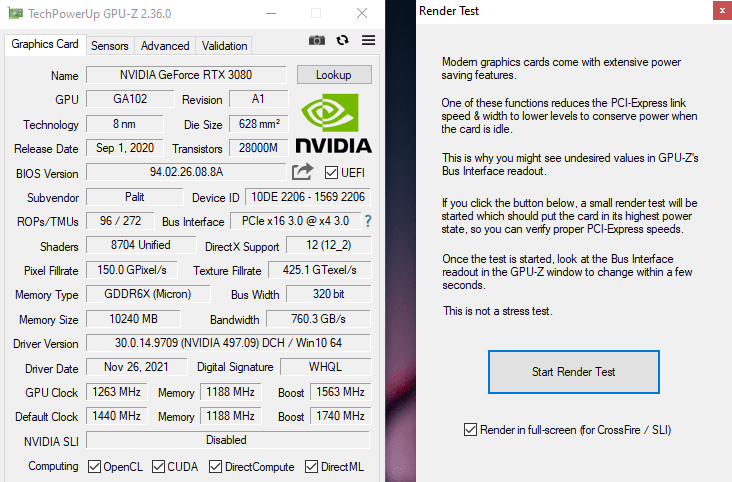The image size is (732, 482).
Task: Click Digital Signature value WHQL
Action: pyautogui.click(x=325, y=367)
